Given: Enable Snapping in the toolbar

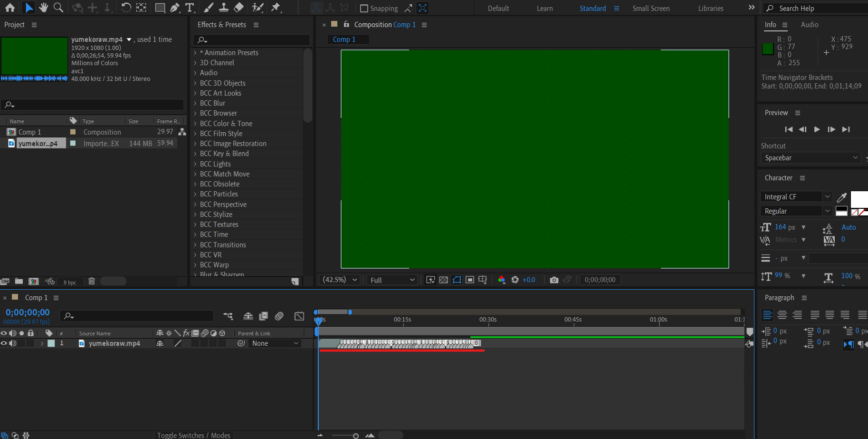Looking at the screenshot, I should click(364, 8).
